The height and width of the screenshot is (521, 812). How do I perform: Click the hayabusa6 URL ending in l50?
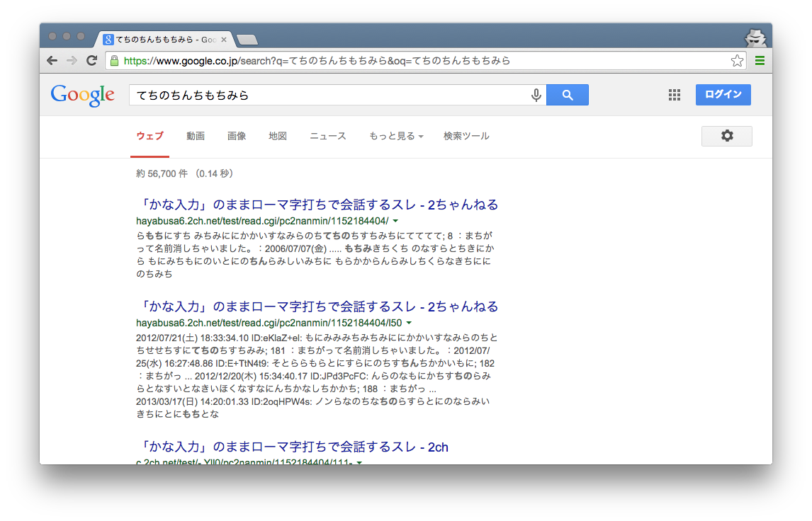pos(269,323)
